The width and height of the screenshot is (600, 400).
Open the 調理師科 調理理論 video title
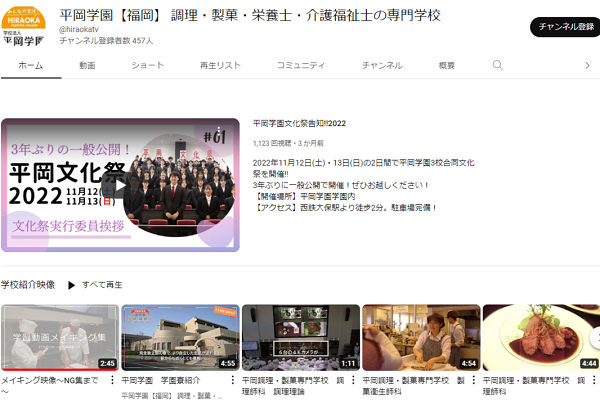coord(293,385)
